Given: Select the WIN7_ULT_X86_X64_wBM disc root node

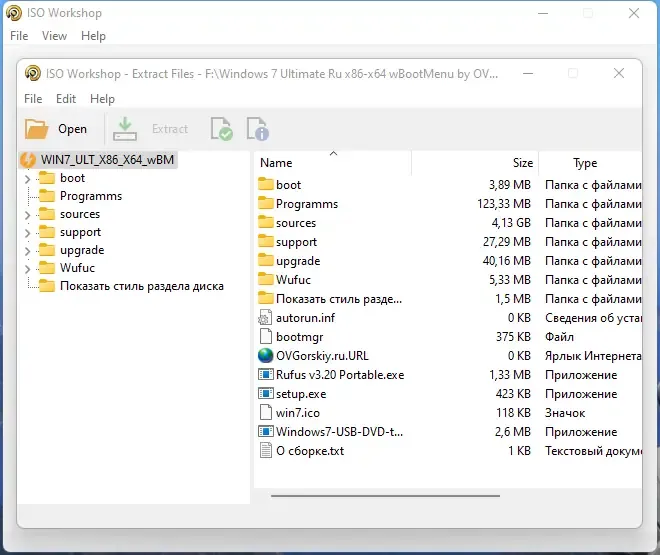Looking at the screenshot, I should pyautogui.click(x=98, y=160).
